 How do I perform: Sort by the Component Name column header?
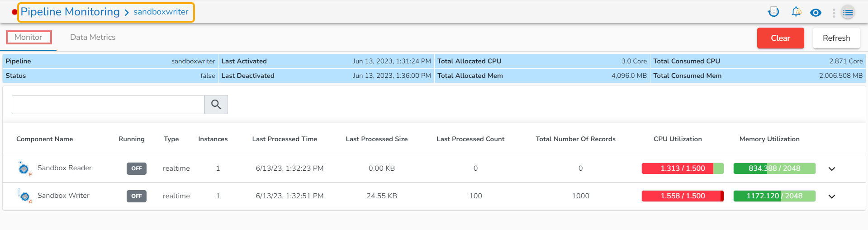[44, 139]
